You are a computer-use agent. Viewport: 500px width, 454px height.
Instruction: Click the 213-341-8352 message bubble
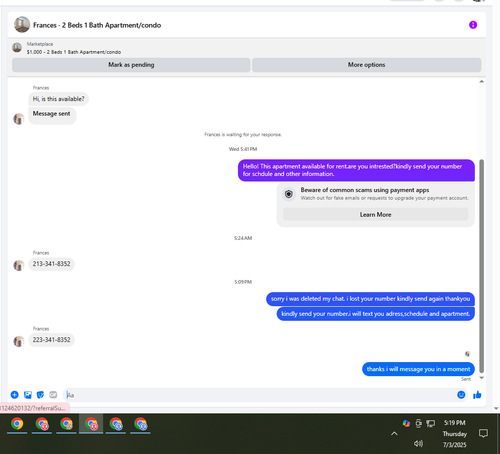click(51, 264)
